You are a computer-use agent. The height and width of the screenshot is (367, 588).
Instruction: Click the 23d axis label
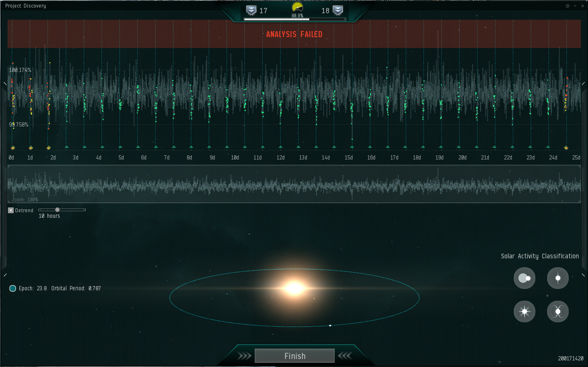[531, 158]
